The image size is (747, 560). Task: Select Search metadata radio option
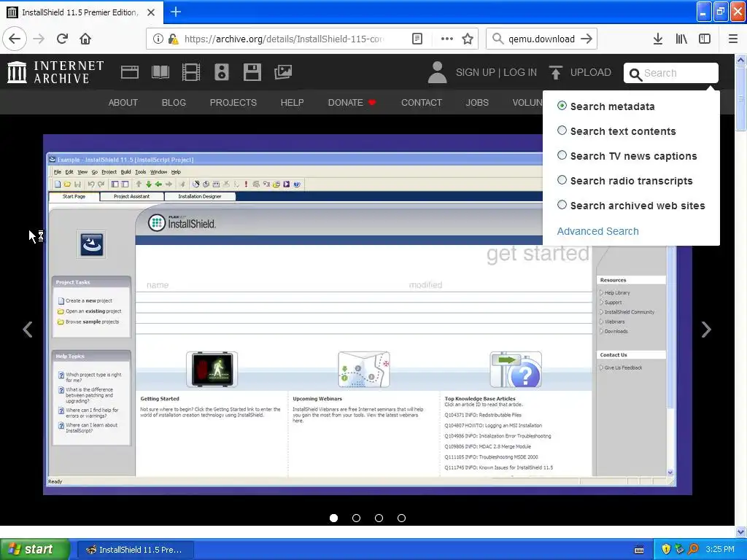[x=562, y=106]
